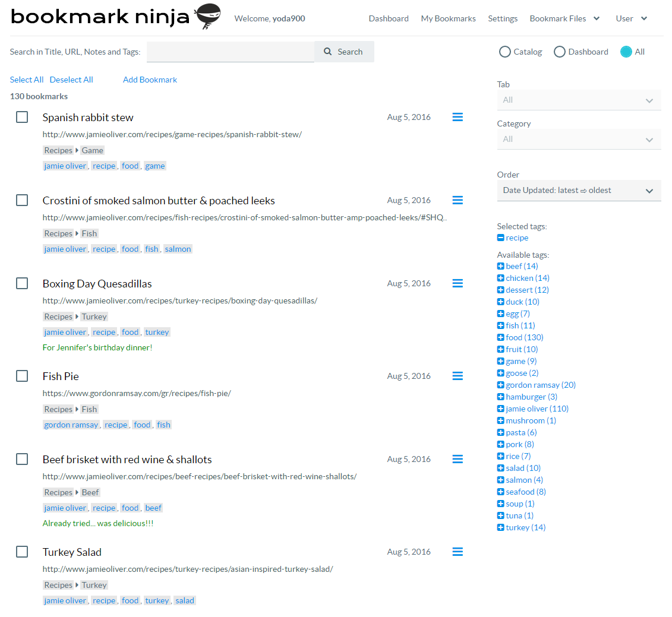Click the Bookmark Ninja logo

pyautogui.click(x=113, y=17)
